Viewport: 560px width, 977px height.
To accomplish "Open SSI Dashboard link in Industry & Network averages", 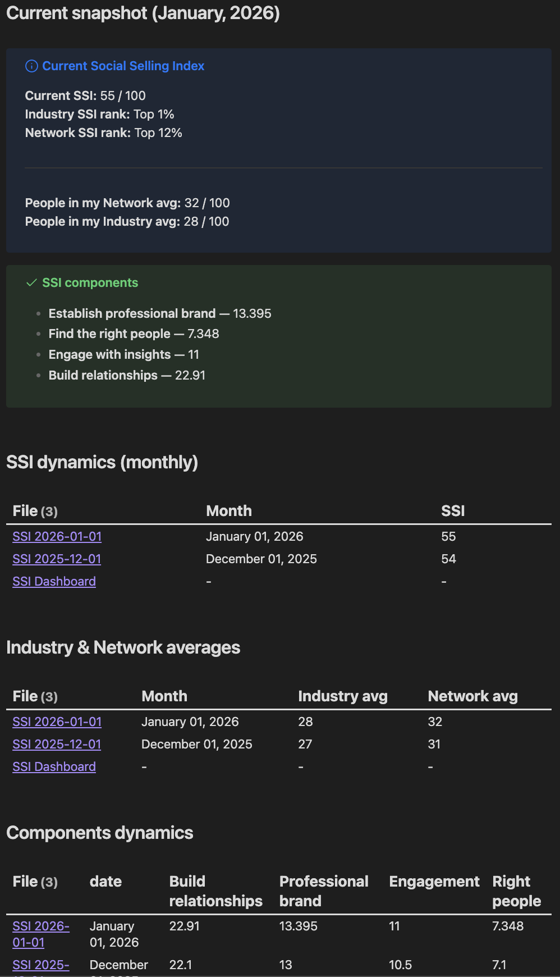I will [x=54, y=767].
